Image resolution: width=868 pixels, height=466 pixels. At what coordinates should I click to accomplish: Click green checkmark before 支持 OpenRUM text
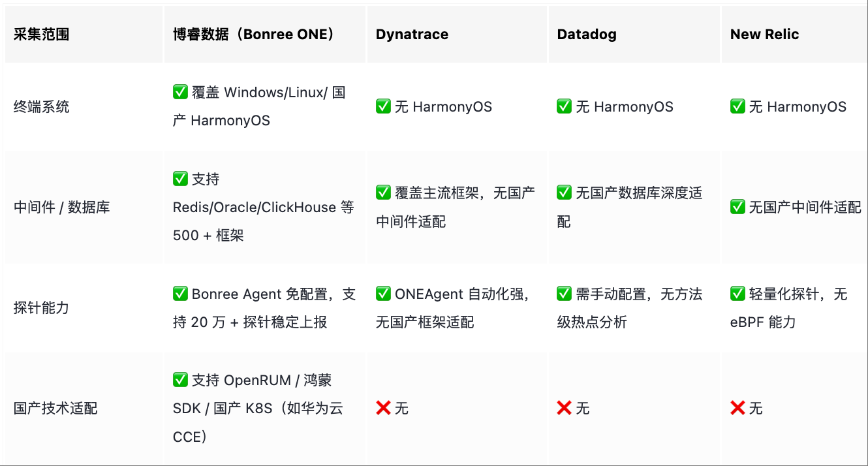181,380
